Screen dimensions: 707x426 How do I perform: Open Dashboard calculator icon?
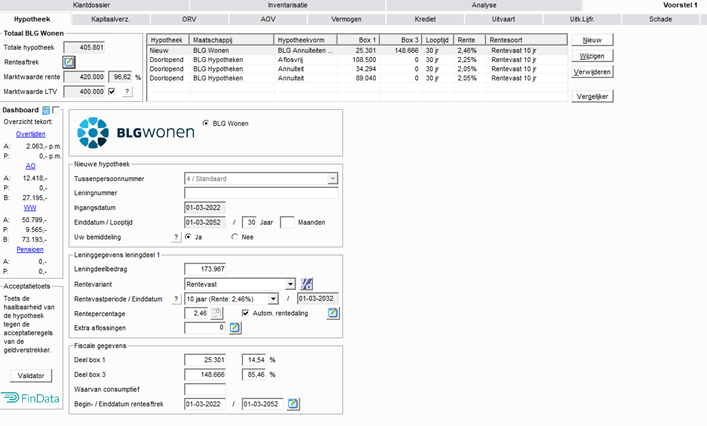(x=46, y=110)
